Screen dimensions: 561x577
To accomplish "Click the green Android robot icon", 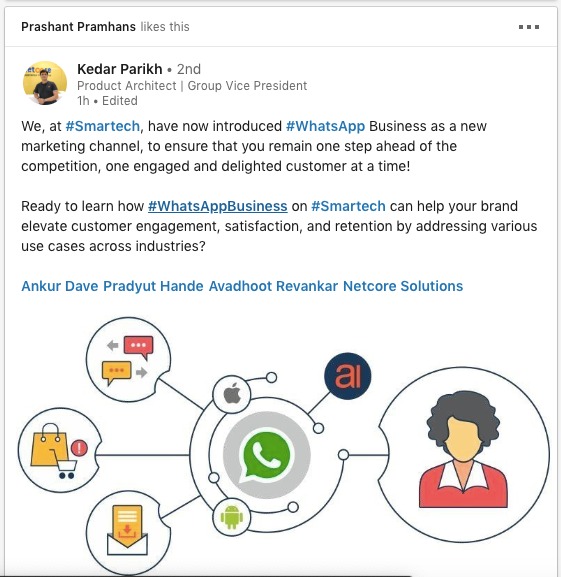I will coord(231,517).
